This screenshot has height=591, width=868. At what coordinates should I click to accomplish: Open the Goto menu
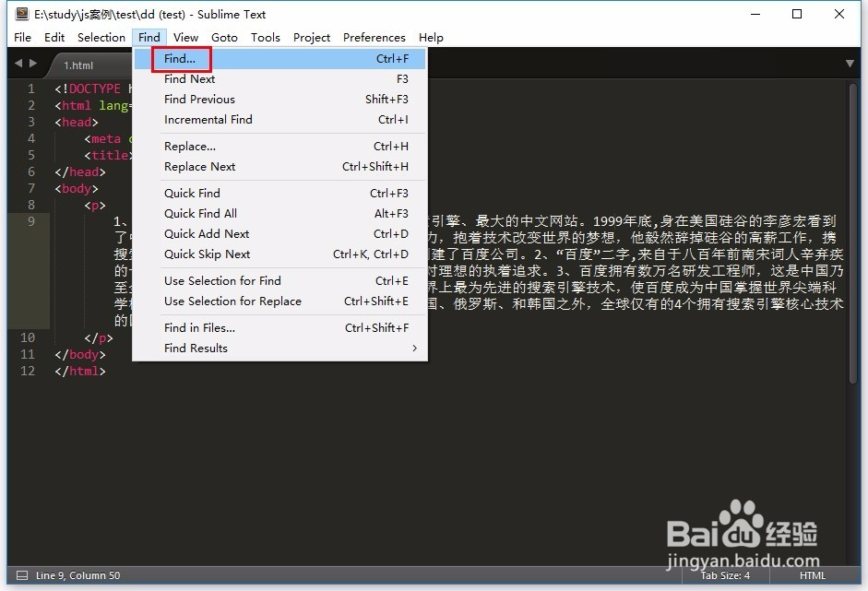tap(224, 37)
